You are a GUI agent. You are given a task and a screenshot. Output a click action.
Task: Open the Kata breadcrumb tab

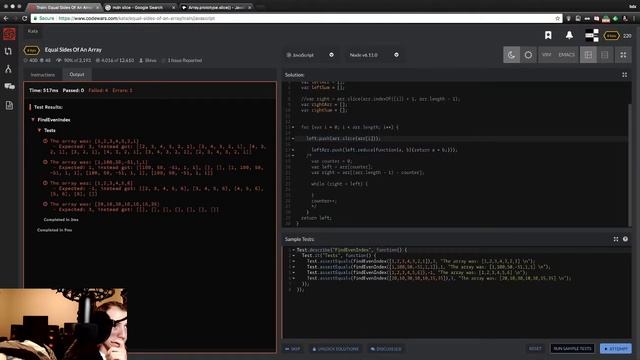33,31
